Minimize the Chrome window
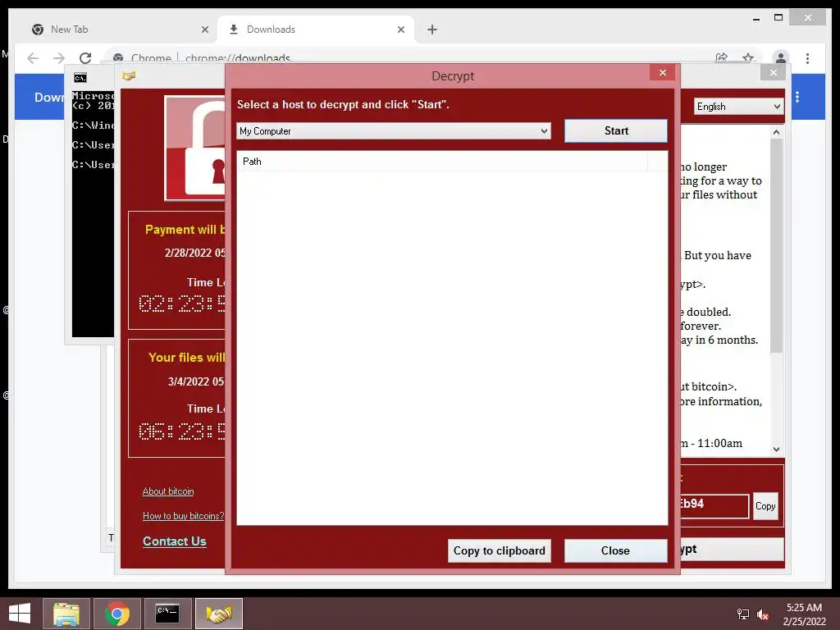 (756, 18)
